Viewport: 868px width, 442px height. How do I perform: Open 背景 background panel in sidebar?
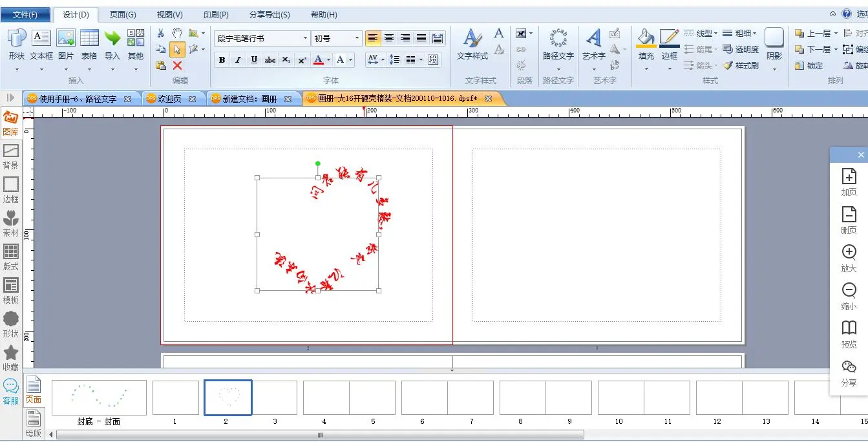pos(11,156)
